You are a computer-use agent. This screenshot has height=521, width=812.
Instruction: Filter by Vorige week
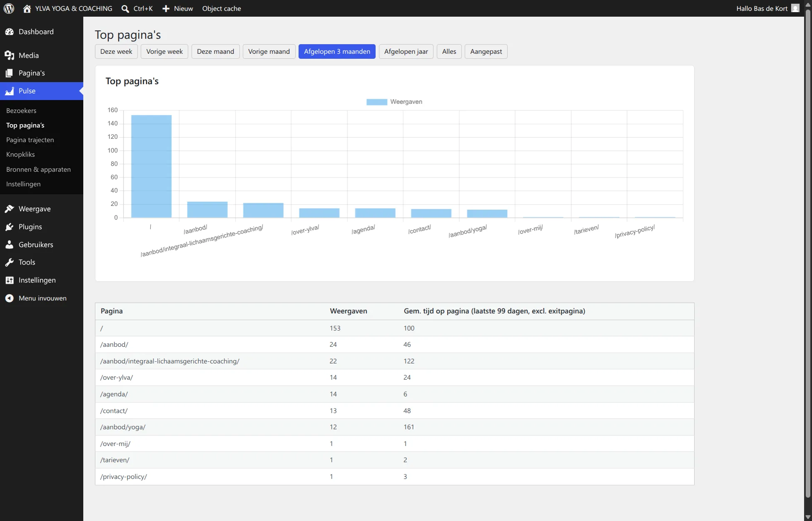(164, 51)
